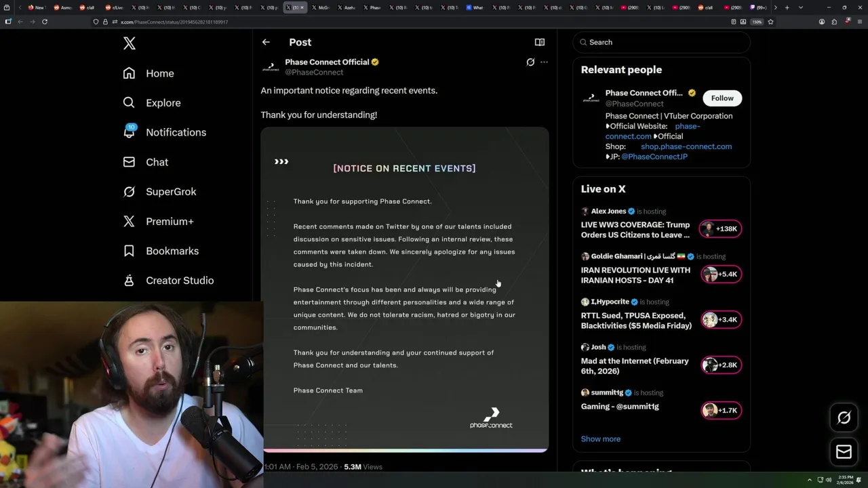Image resolution: width=868 pixels, height=488 pixels.
Task: Switch to the Twitch (99+) tab
Action: 758,7
